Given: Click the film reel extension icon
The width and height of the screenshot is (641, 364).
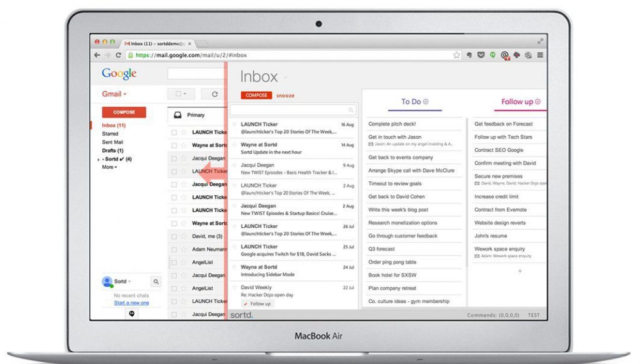Looking at the screenshot, I should pyautogui.click(x=529, y=55).
